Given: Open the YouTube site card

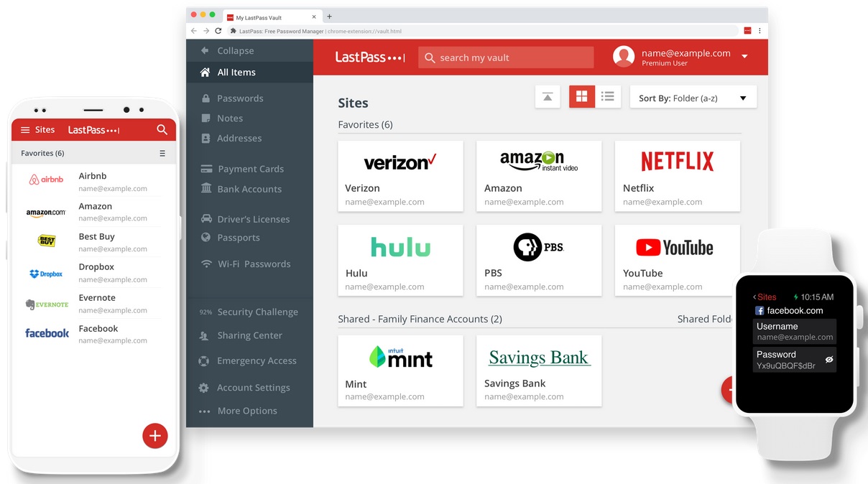Looking at the screenshot, I should coord(678,260).
